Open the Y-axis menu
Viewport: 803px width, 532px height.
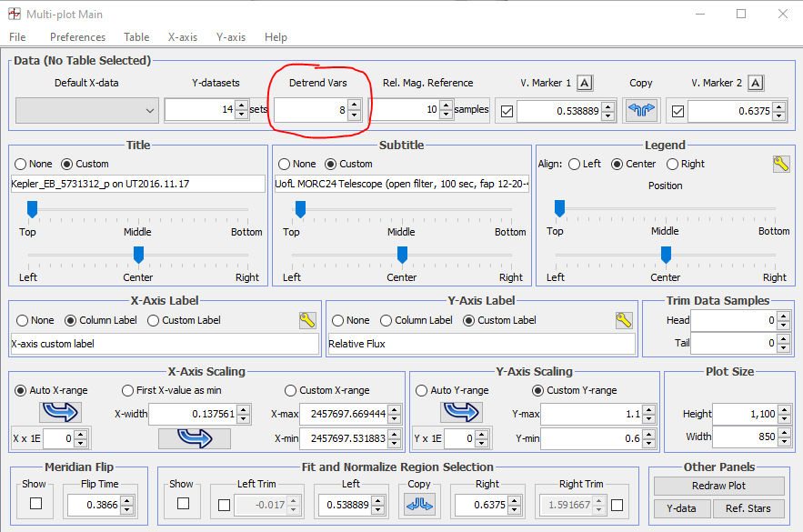[231, 37]
